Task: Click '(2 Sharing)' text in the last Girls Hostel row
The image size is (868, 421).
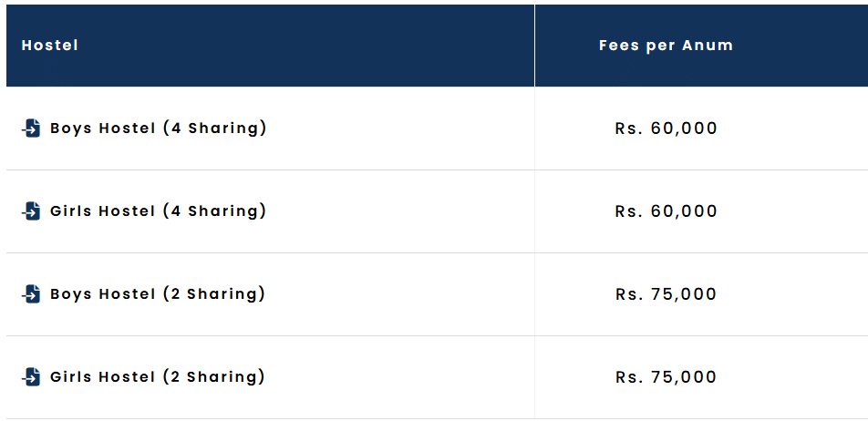Action: 214,377
